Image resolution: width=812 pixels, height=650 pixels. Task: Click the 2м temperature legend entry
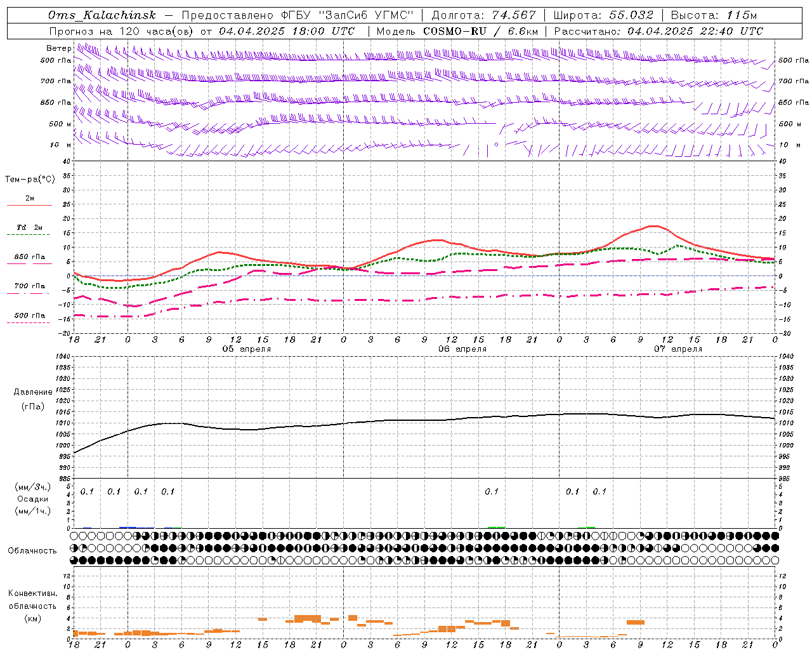pyautogui.click(x=30, y=199)
